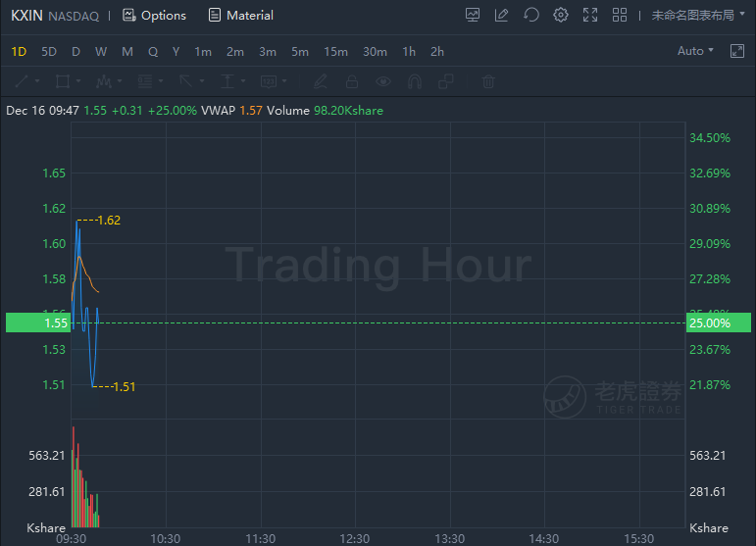
Task: Click the Volume 98.20Kshare readout
Action: pyautogui.click(x=325, y=111)
